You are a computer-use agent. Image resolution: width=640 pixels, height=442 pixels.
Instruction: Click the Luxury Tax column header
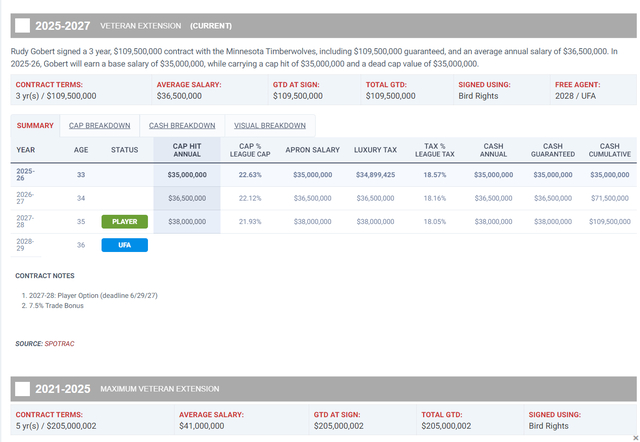374,150
